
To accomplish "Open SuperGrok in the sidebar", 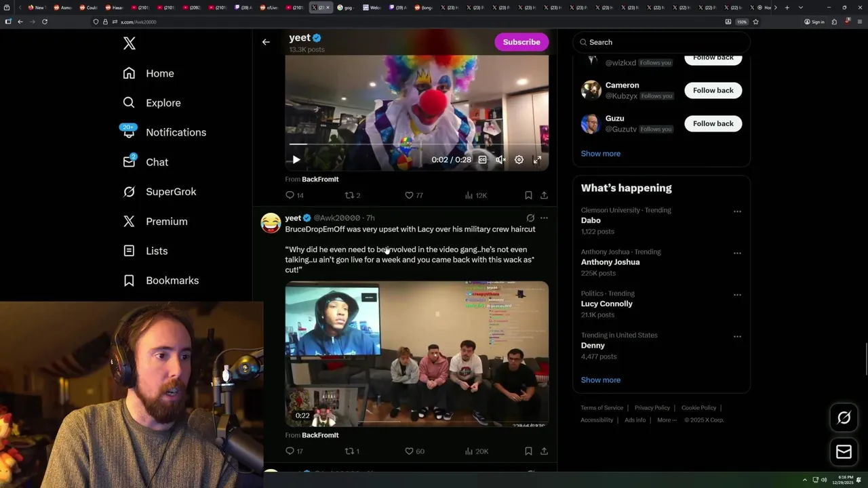I will 160,192.
